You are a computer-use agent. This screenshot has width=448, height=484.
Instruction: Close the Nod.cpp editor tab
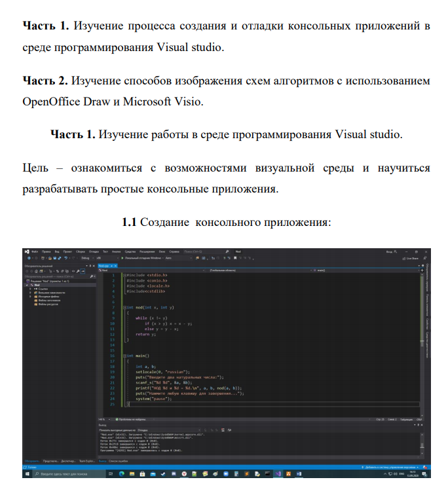click(x=116, y=266)
